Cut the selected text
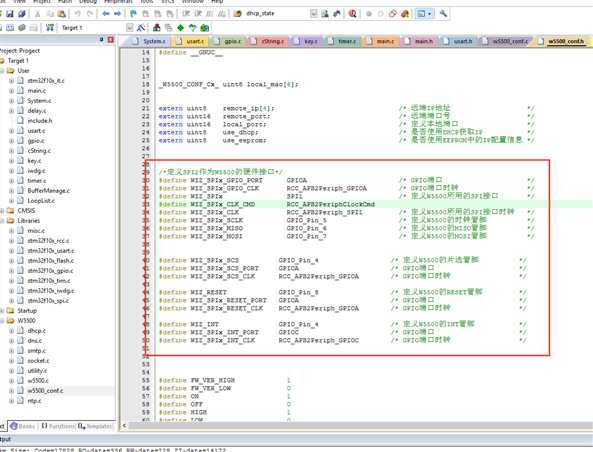The image size is (593, 452). click(x=37, y=14)
